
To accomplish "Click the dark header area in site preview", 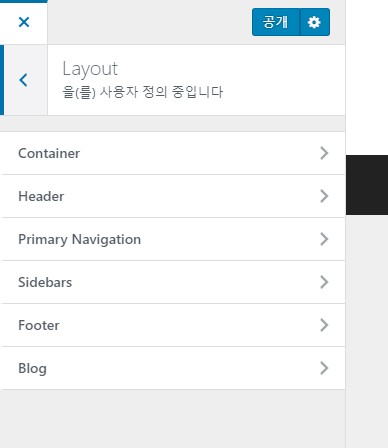I will coord(367,185).
